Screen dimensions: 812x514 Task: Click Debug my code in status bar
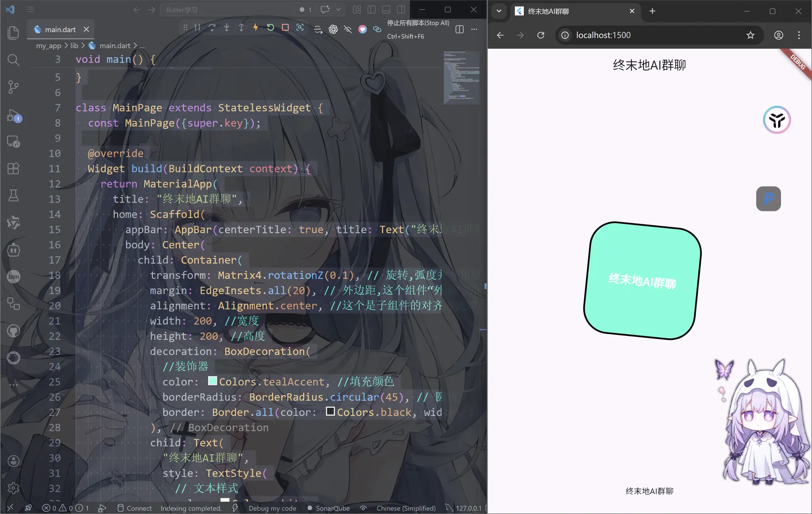[x=272, y=508]
